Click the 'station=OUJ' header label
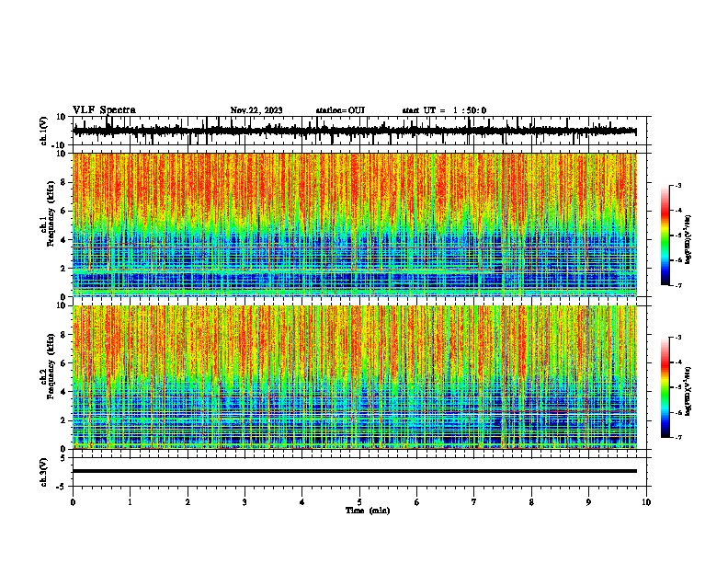This screenshot has width=728, height=563. (x=340, y=110)
